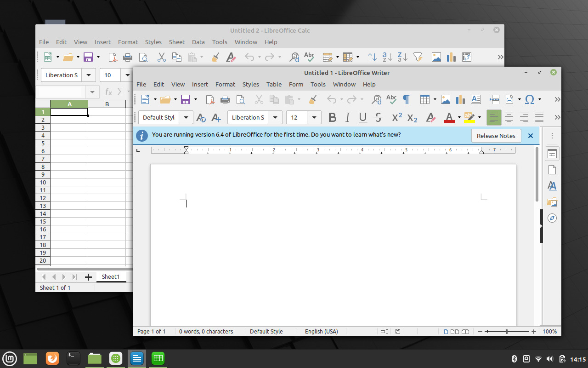Insert Chart icon in Writer toolbar
Screen dimensions: 588x368
tap(460, 99)
